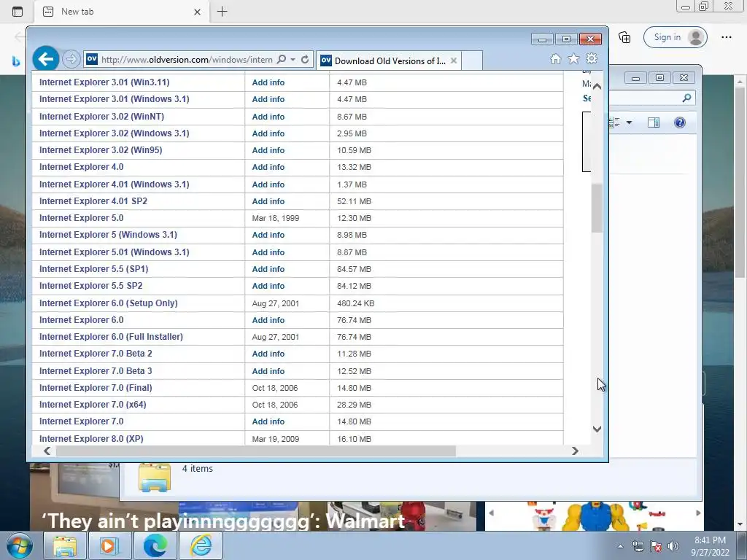Click the search magnifier in IE address bar
This screenshot has width=747, height=560.
pyautogui.click(x=282, y=59)
